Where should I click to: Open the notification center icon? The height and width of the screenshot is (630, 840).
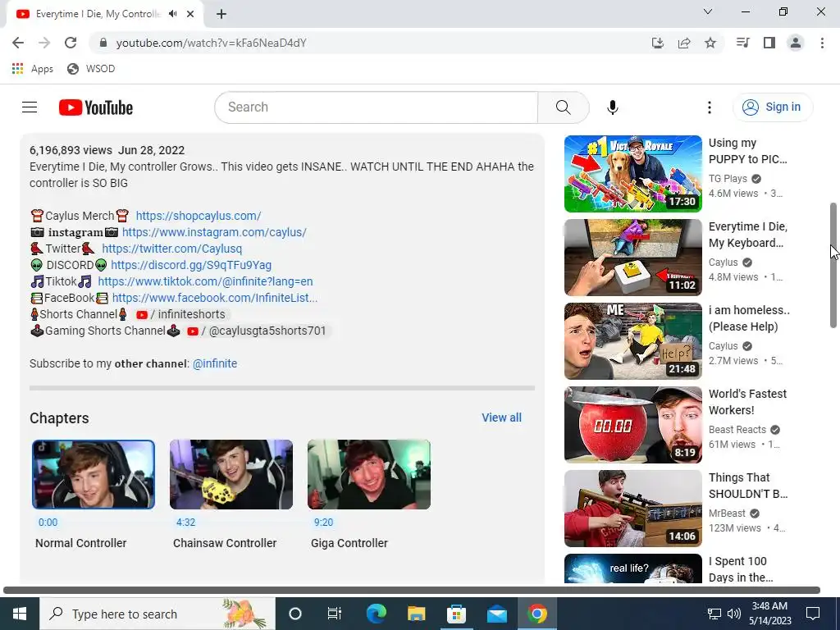pos(813,614)
